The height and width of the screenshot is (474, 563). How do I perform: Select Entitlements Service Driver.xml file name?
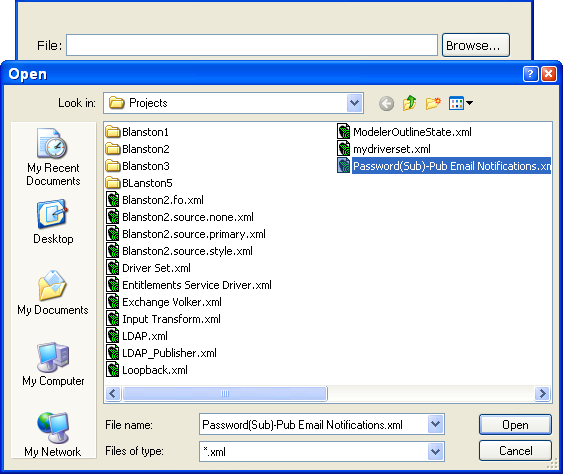[197, 285]
